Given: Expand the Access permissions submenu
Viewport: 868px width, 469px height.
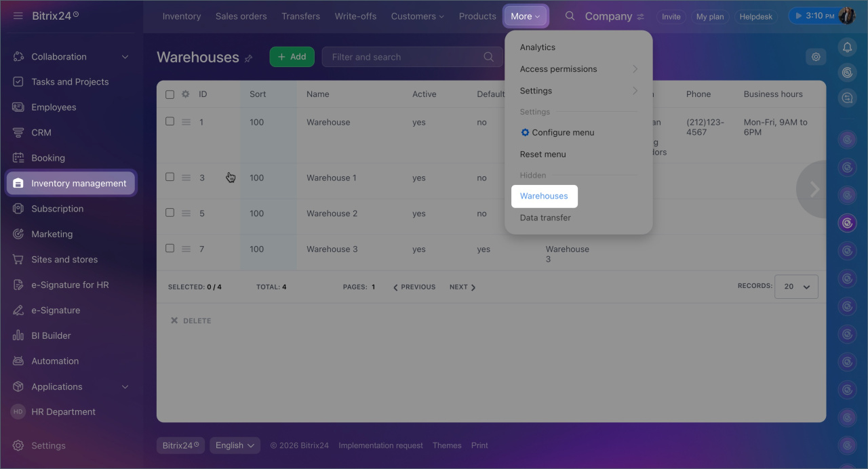Looking at the screenshot, I should coord(578,69).
